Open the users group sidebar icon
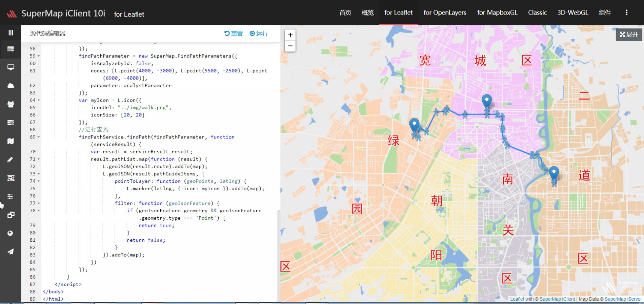The height and width of the screenshot is (304, 644). [x=11, y=104]
